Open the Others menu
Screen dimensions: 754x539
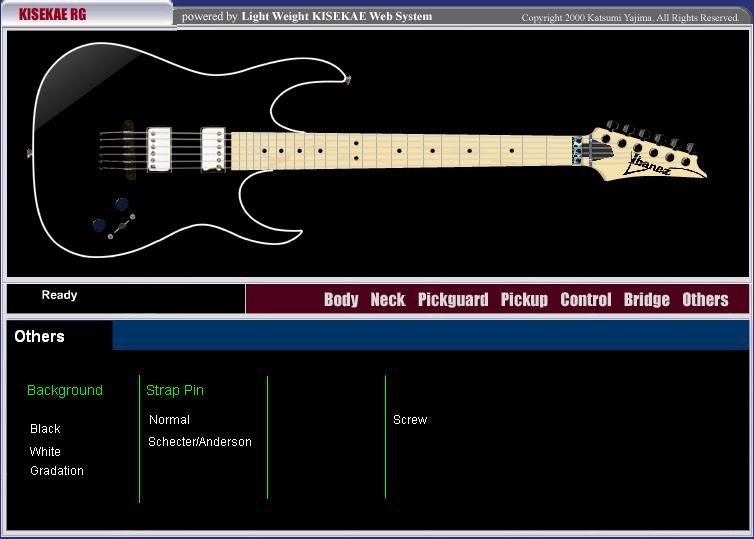pyautogui.click(x=705, y=300)
